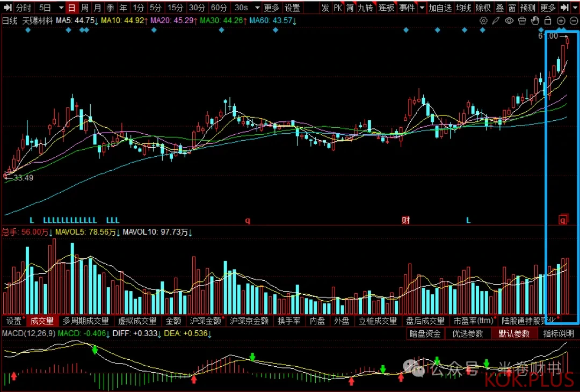The image size is (580, 392).
Task: Switch to the 月 monthly period
Action: tap(97, 8)
